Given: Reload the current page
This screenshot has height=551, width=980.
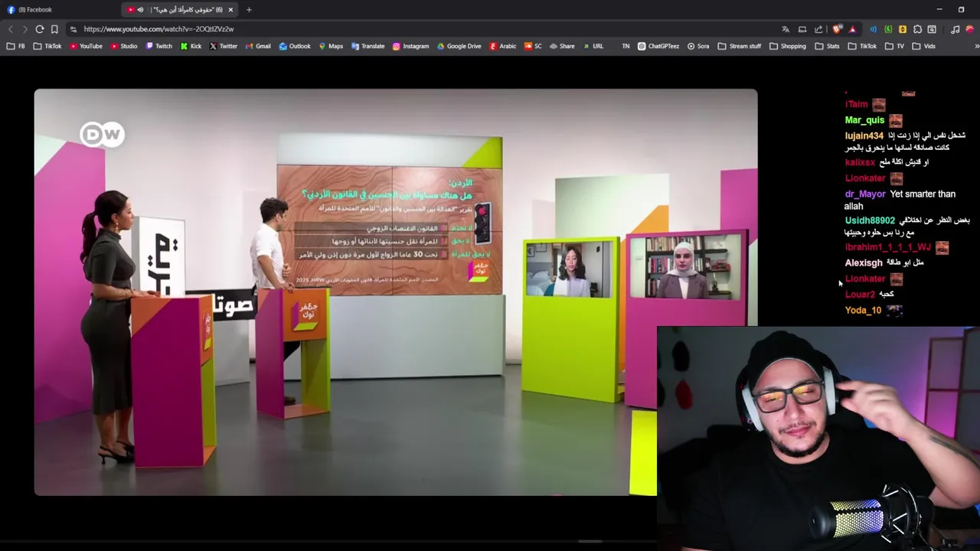Looking at the screenshot, I should pyautogui.click(x=39, y=29).
